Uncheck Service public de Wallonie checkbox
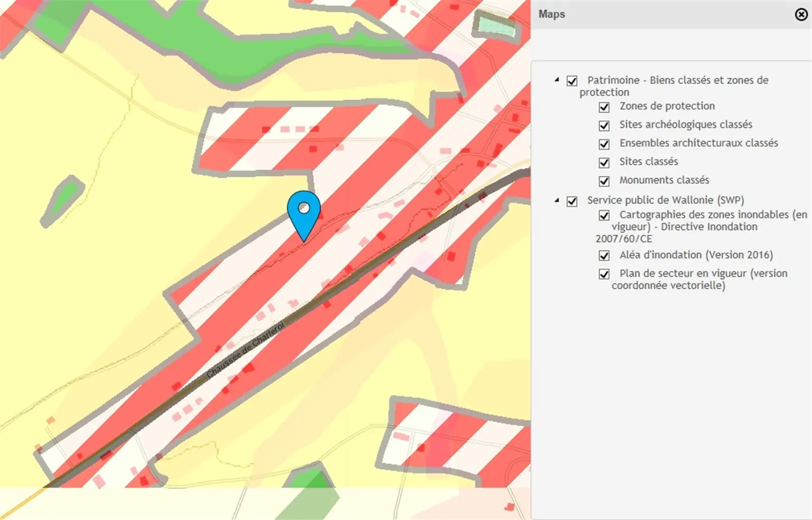This screenshot has height=520, width=812. coord(572,201)
